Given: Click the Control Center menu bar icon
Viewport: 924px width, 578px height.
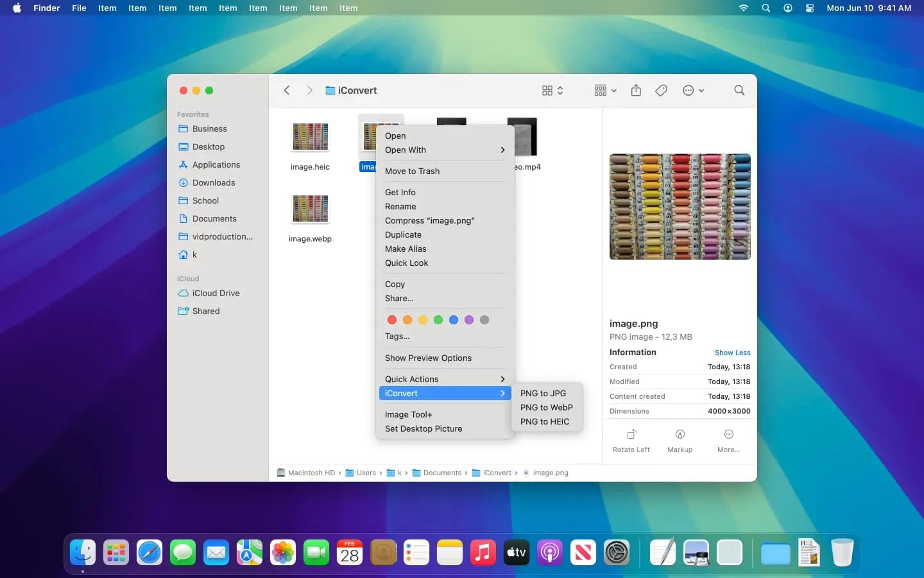Looking at the screenshot, I should pos(810,8).
